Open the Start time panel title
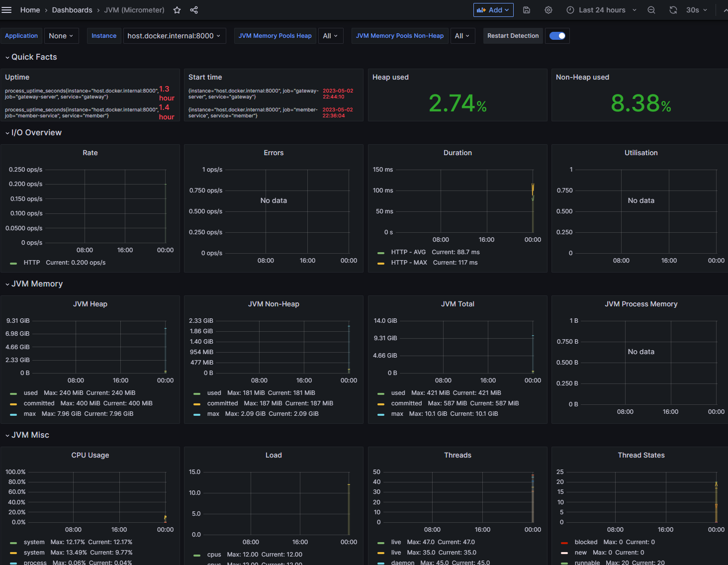Image resolution: width=728 pixels, height=565 pixels. pyautogui.click(x=205, y=77)
